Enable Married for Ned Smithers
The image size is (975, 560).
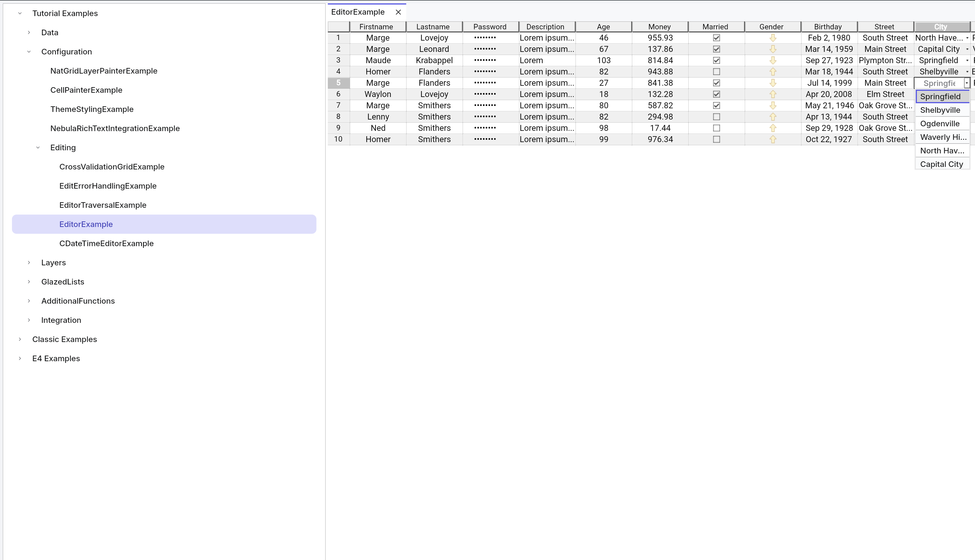pyautogui.click(x=716, y=128)
